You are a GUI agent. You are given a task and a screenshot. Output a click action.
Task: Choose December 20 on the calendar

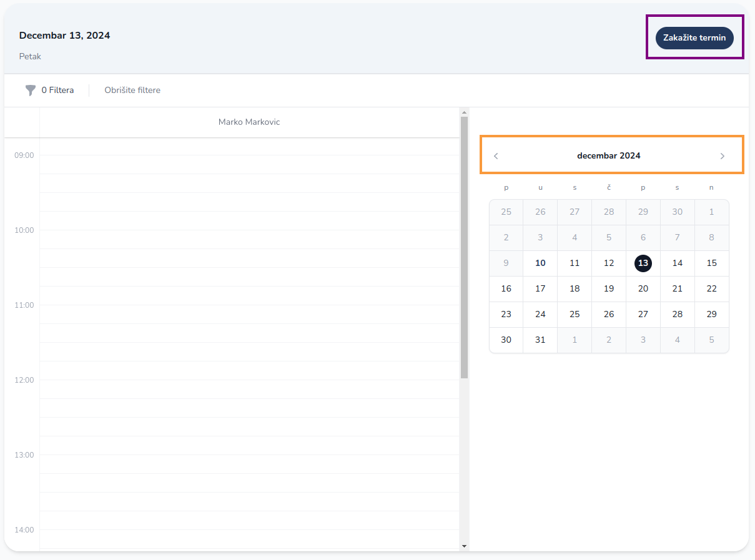click(643, 289)
